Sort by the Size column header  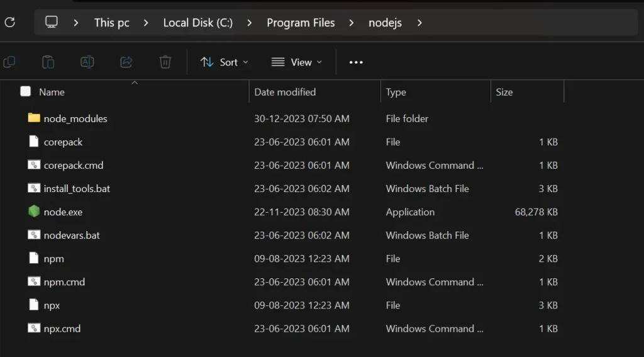coord(504,92)
